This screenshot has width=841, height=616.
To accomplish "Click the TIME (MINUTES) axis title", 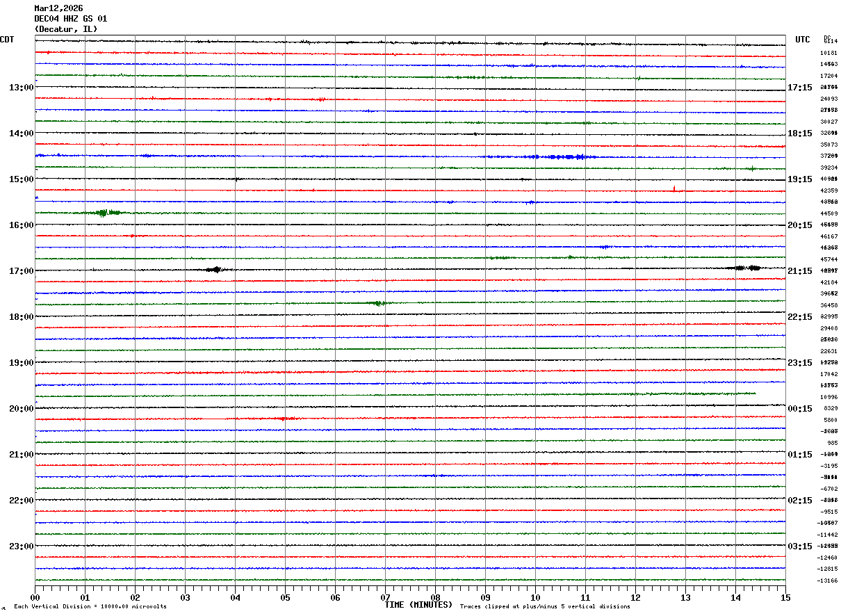I will coord(418,605).
